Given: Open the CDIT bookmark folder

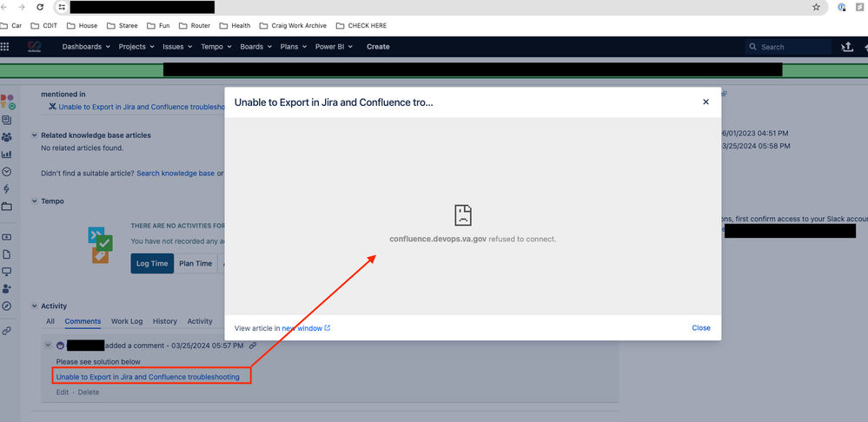Looking at the screenshot, I should coord(44,25).
